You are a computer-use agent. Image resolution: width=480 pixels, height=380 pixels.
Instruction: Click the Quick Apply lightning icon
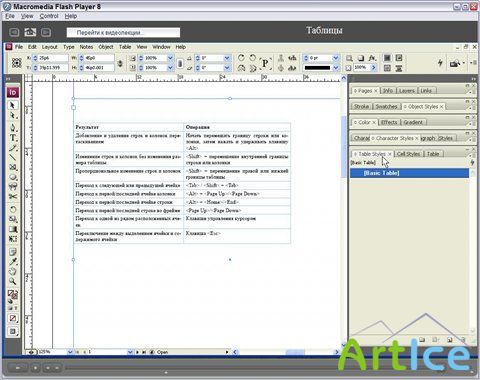tap(440, 63)
